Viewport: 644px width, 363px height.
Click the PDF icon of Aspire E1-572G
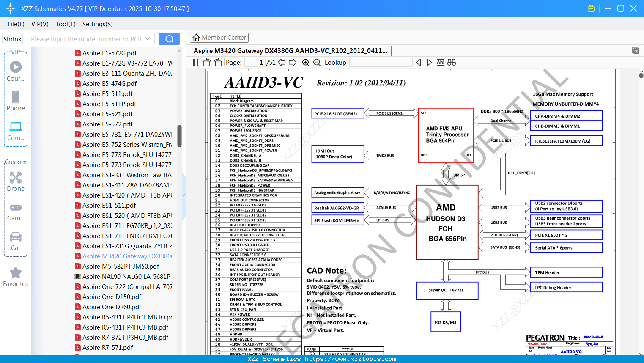(x=78, y=53)
